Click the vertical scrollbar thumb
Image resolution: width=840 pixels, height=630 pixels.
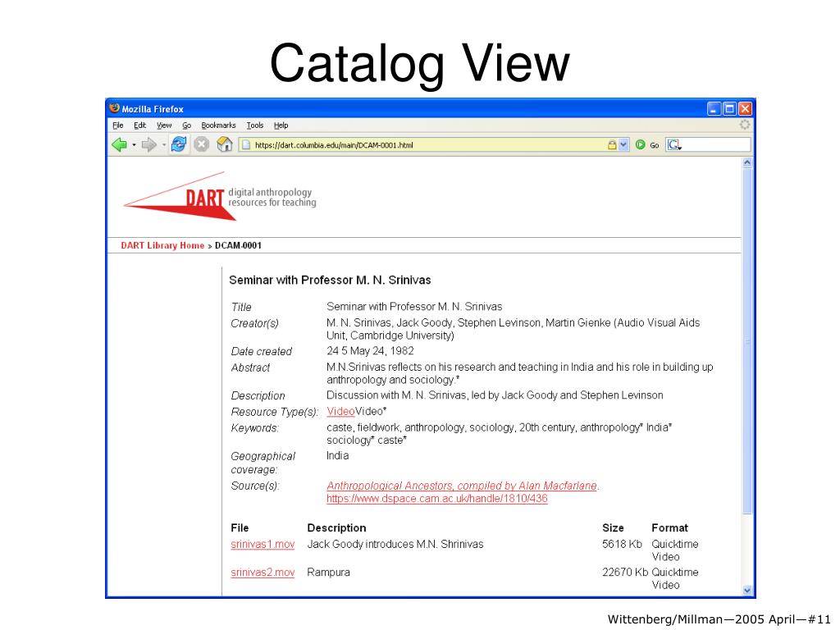click(747, 340)
